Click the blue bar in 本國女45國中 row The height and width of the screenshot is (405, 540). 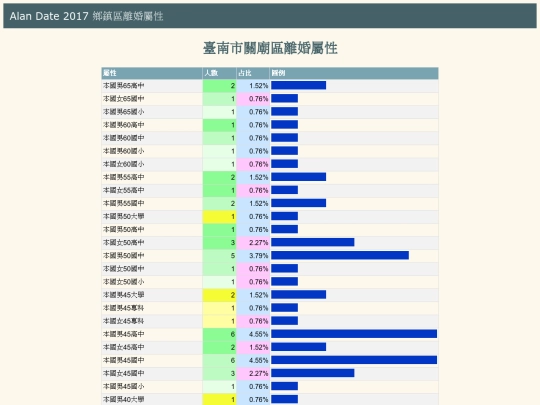pyautogui.click(x=313, y=373)
